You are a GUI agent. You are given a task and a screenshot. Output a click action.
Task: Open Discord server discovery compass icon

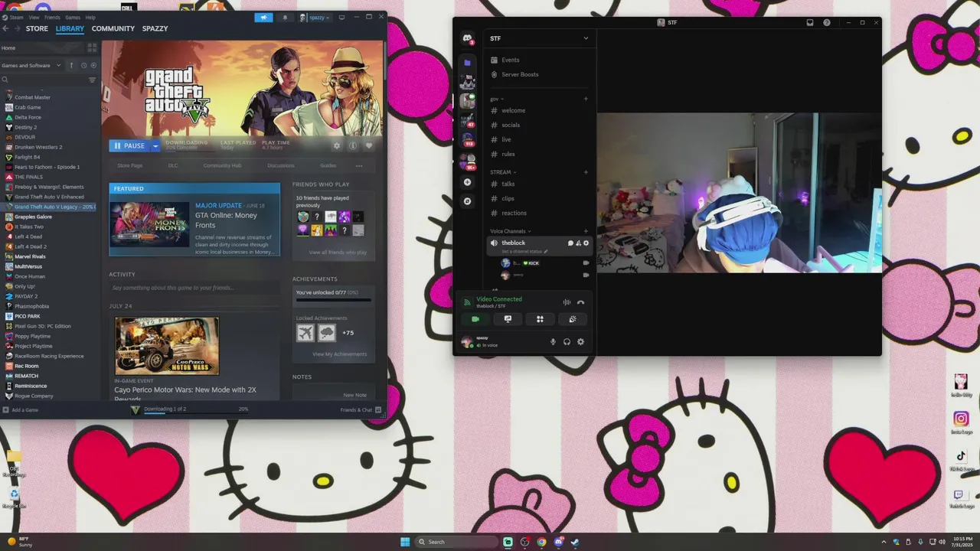click(x=467, y=201)
